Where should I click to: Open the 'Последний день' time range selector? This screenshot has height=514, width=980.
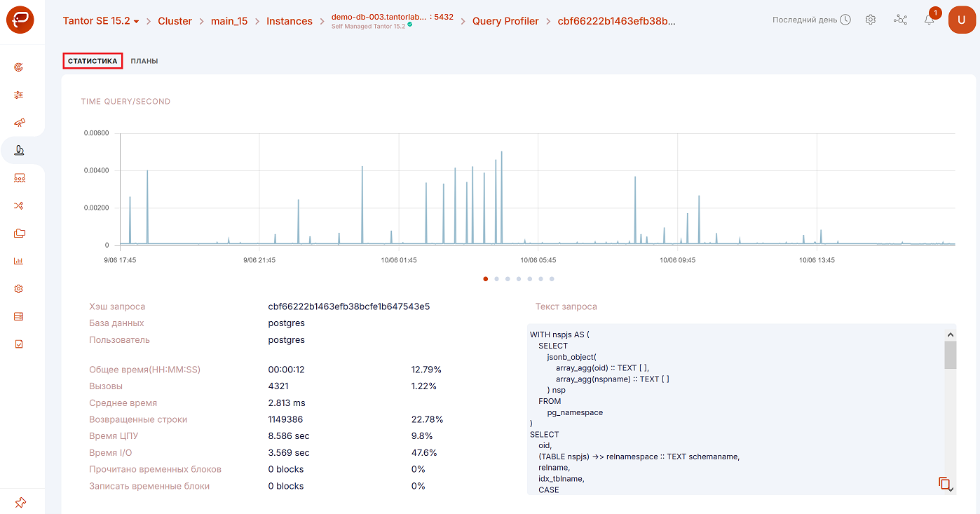[x=811, y=20]
